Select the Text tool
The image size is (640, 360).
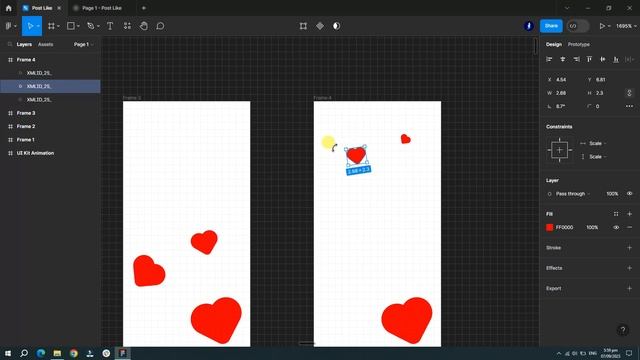110,26
